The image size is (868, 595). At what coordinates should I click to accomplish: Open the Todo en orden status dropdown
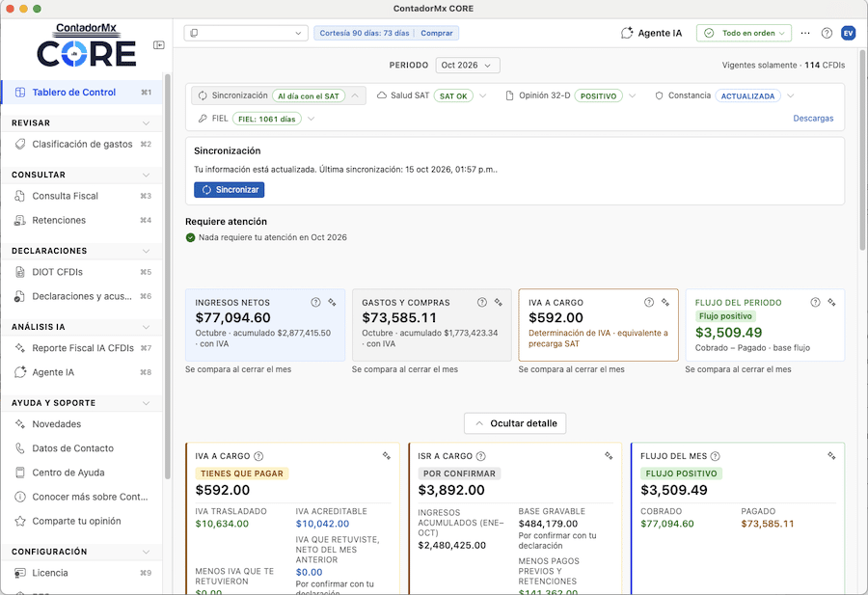[x=744, y=33]
